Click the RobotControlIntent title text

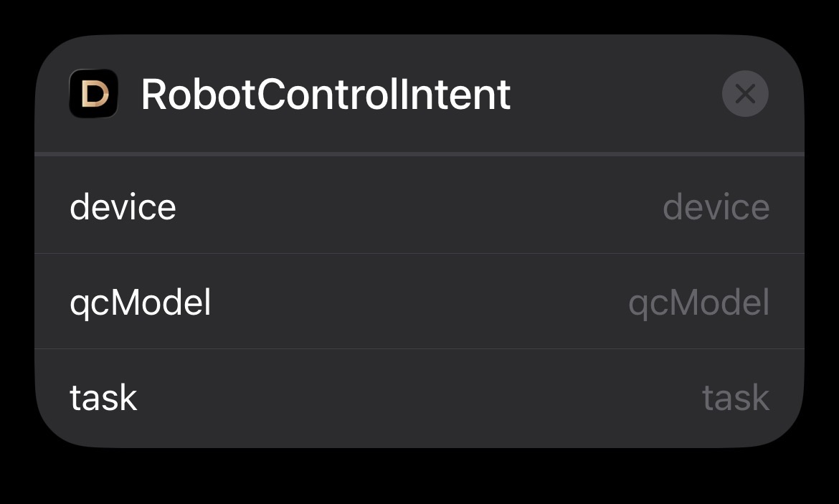pos(326,94)
